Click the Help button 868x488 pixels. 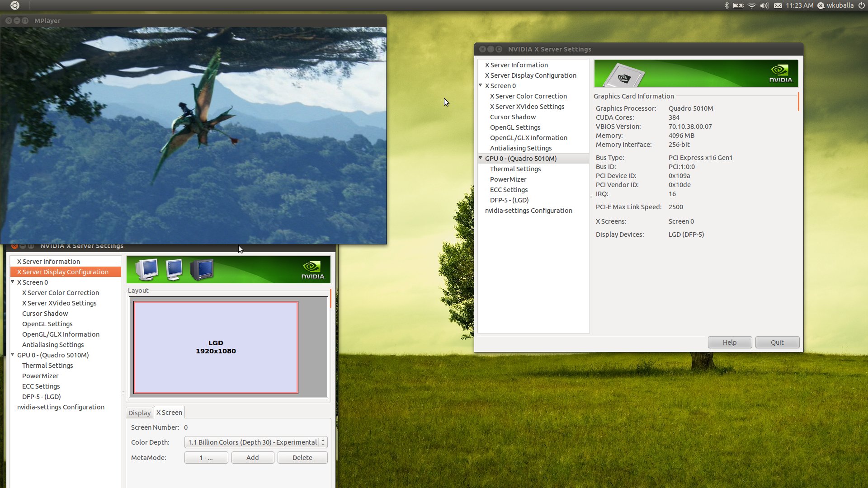pyautogui.click(x=730, y=343)
